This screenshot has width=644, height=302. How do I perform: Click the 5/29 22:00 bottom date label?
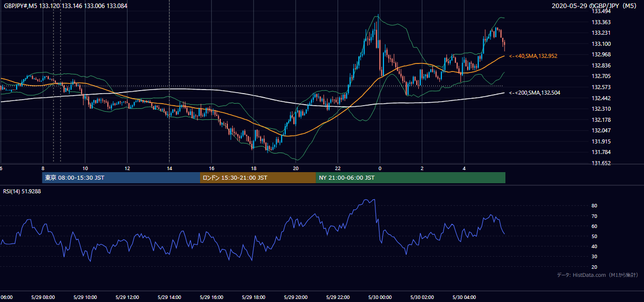tap(338, 297)
